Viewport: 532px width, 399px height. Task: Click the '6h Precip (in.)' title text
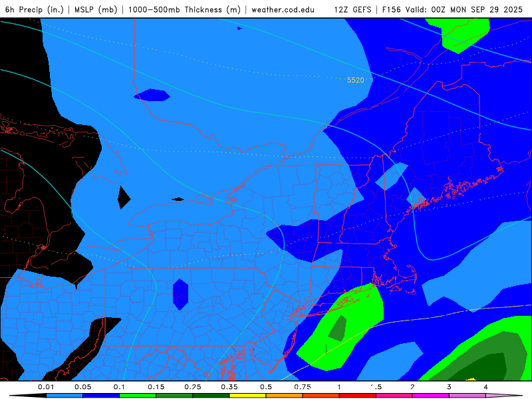pos(35,9)
